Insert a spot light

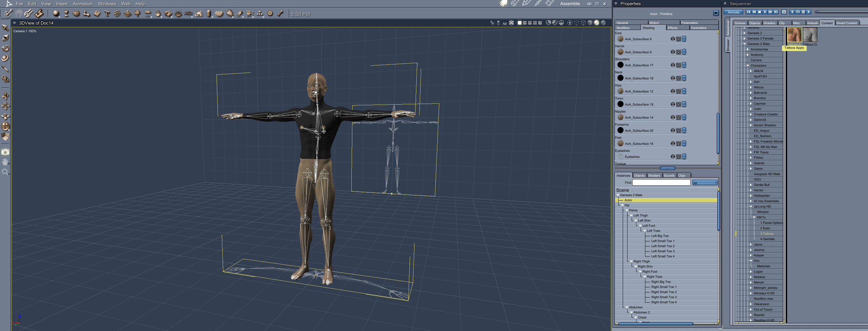coord(240,13)
